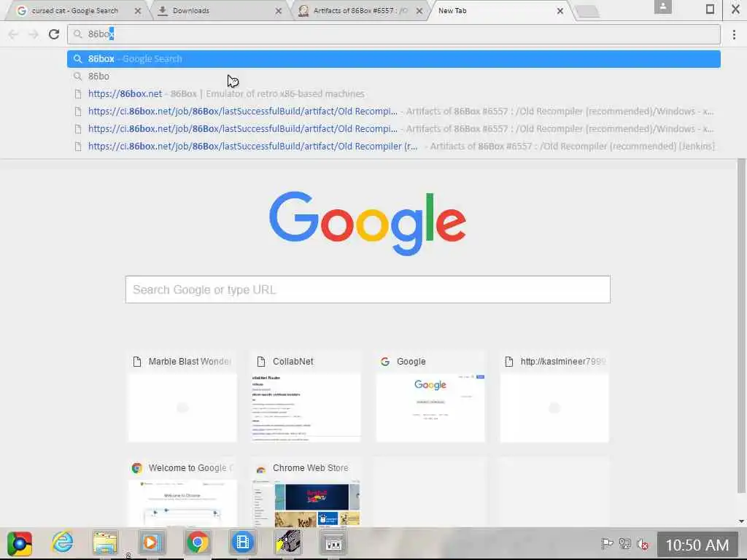Viewport: 747px width, 560px height.
Task: Close the New Tab tab
Action: coord(560,10)
